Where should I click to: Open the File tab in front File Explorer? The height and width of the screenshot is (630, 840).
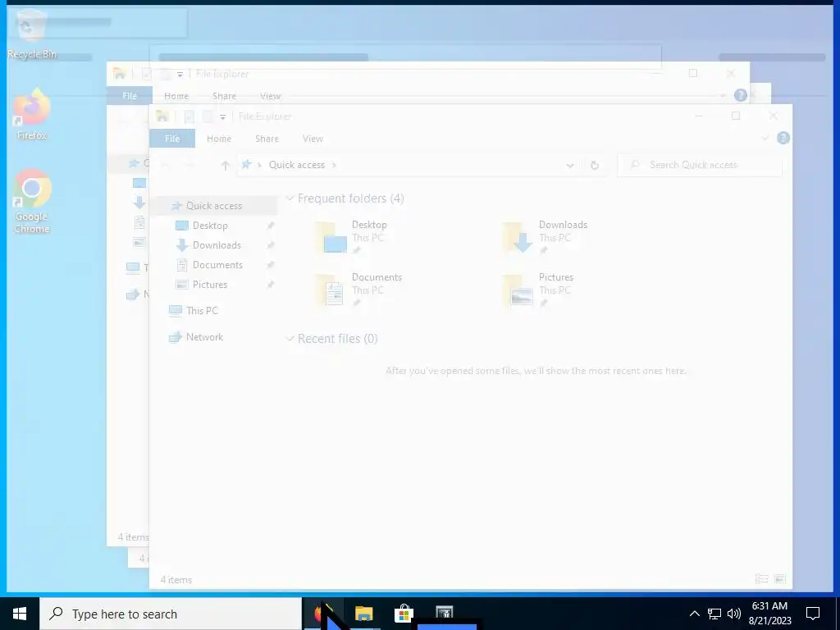(172, 138)
